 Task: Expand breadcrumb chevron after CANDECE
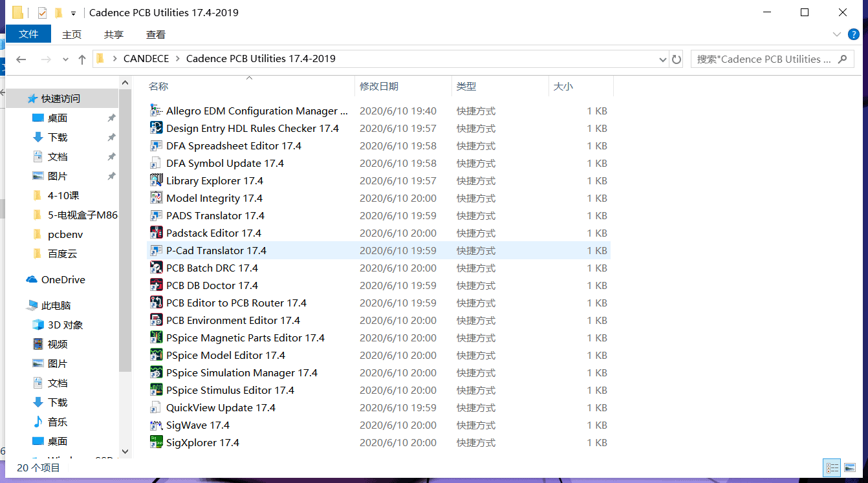pyautogui.click(x=177, y=59)
